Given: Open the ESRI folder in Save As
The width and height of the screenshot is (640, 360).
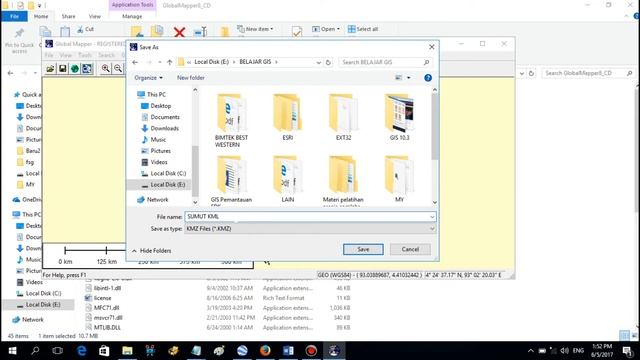Looking at the screenshot, I should click(x=287, y=117).
